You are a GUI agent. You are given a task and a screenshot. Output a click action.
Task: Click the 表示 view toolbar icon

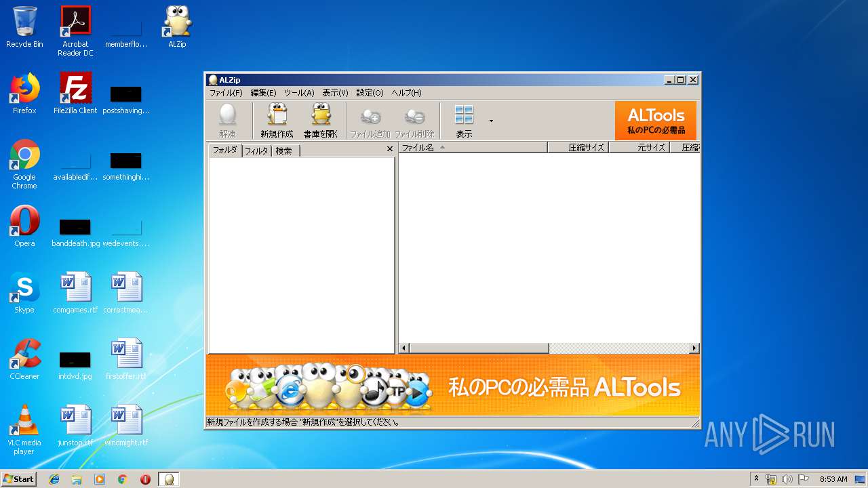(464, 121)
